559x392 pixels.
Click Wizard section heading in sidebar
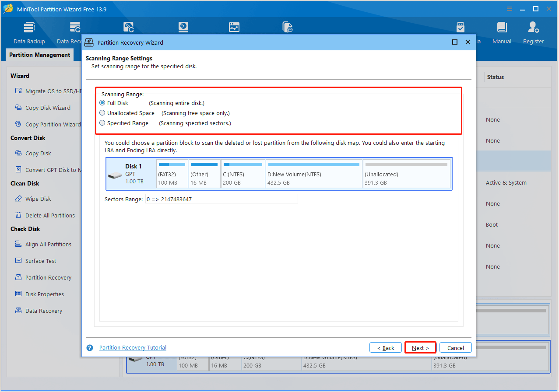click(x=20, y=76)
